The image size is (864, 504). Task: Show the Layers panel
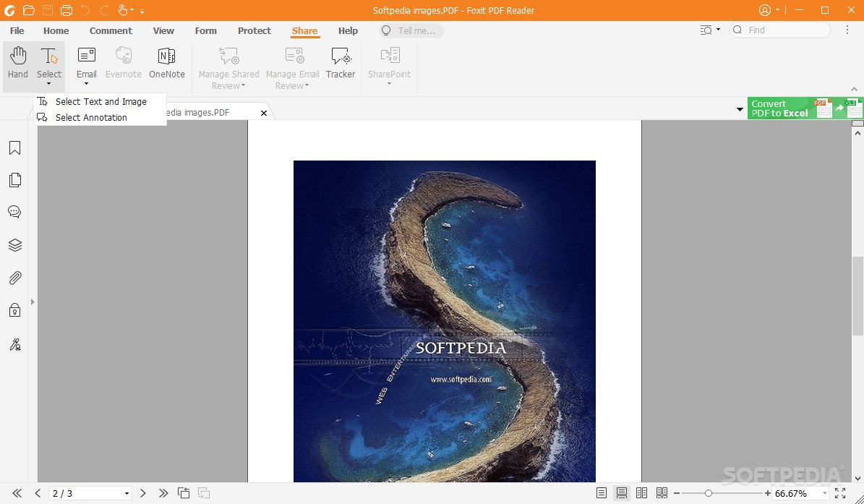click(14, 245)
